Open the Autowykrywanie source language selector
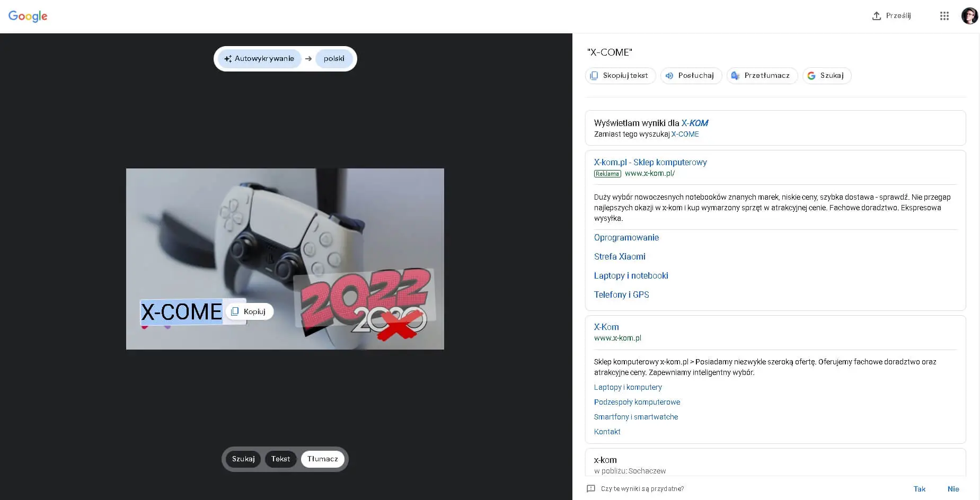 click(259, 59)
